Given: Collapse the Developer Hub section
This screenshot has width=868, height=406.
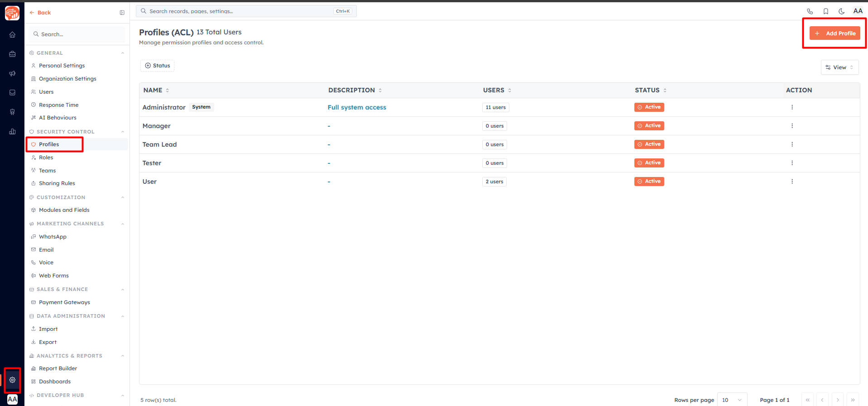Looking at the screenshot, I should coord(123,395).
